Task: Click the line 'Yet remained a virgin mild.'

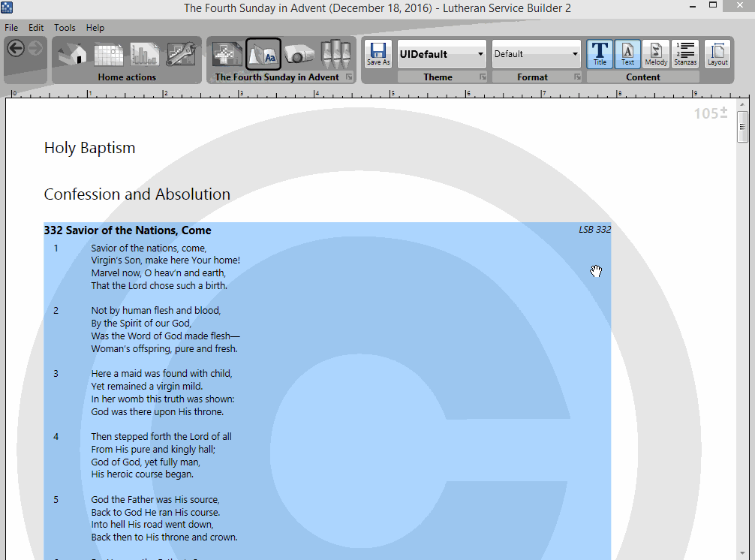Action: [x=147, y=386]
